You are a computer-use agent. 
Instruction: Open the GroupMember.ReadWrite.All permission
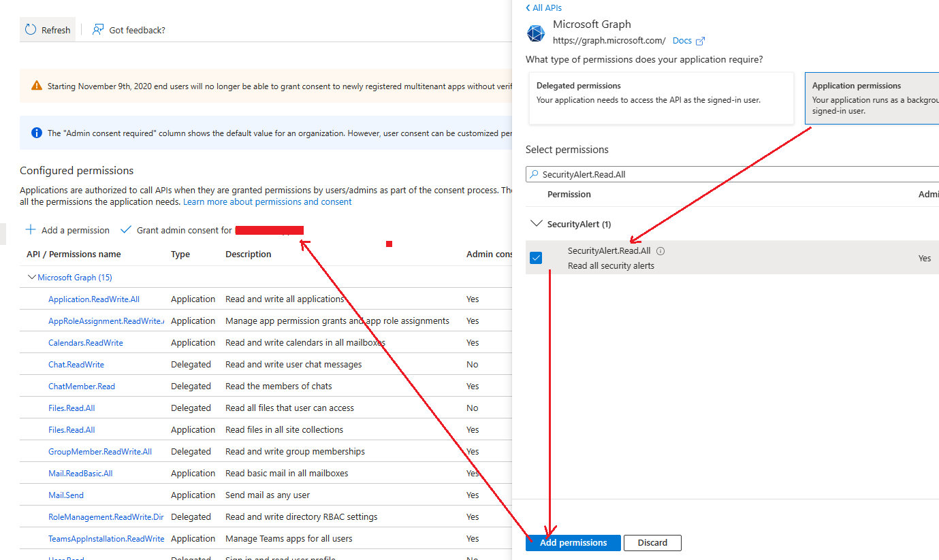click(x=100, y=452)
